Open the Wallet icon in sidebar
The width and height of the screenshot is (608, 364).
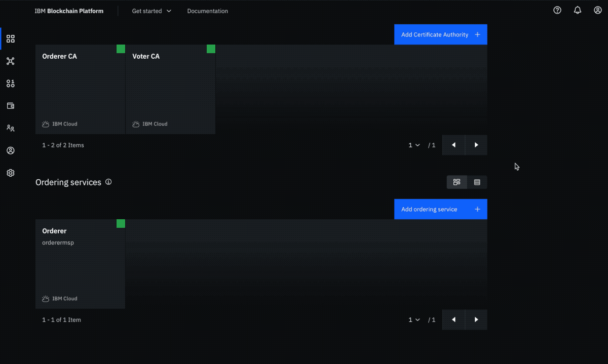click(11, 106)
